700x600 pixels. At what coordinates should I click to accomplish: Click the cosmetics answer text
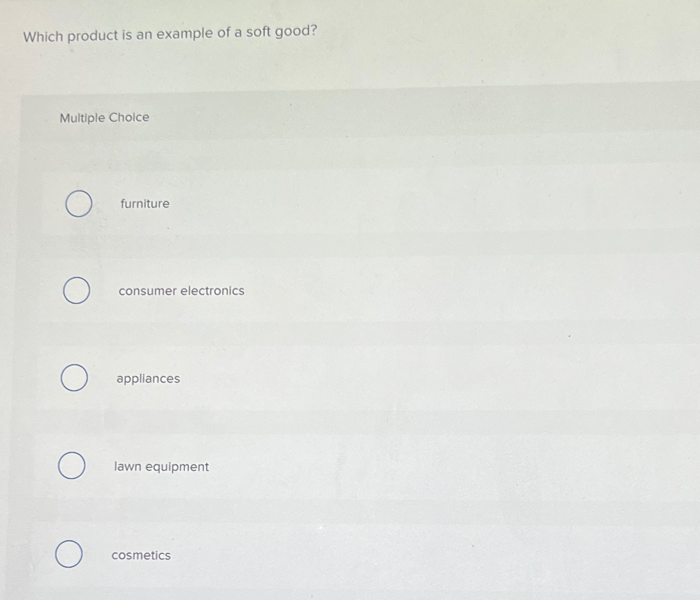point(141,555)
